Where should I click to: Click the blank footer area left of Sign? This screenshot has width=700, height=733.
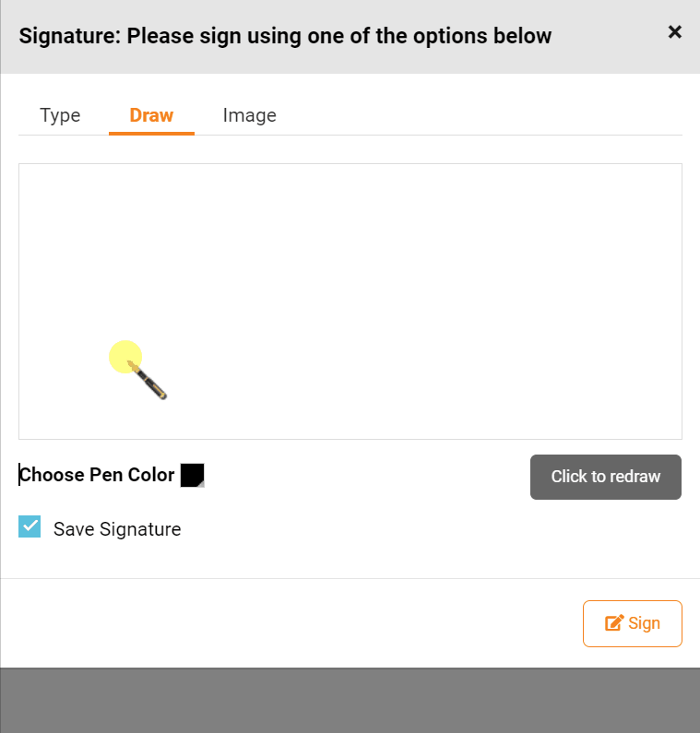click(x=277, y=623)
